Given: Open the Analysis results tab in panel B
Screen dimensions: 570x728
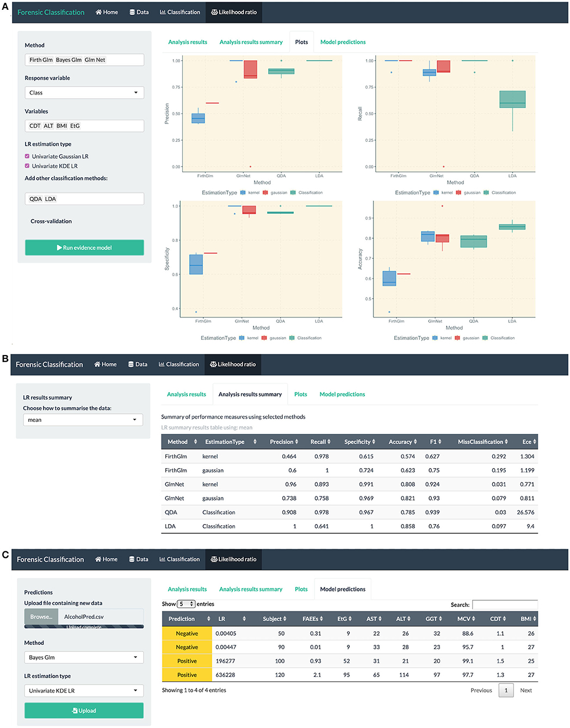Looking at the screenshot, I should click(187, 394).
